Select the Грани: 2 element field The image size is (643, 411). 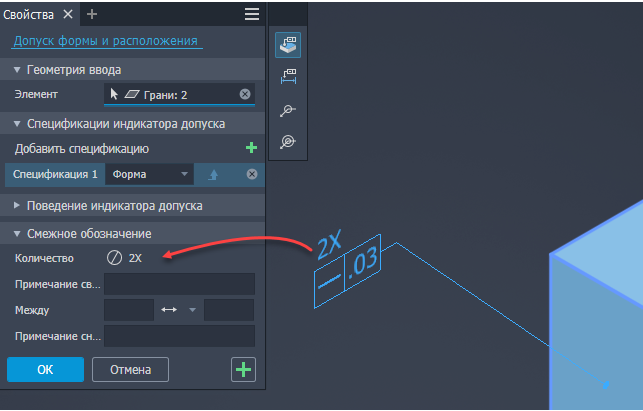point(179,94)
